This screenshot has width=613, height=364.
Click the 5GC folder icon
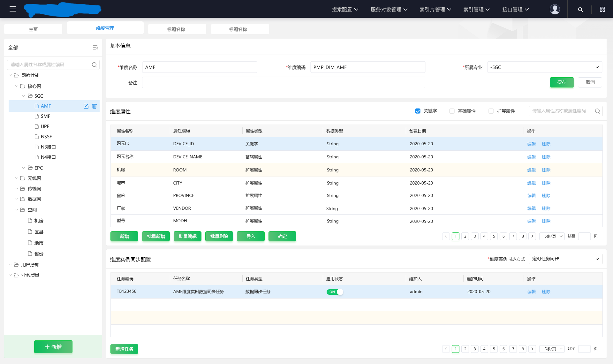[30, 96]
